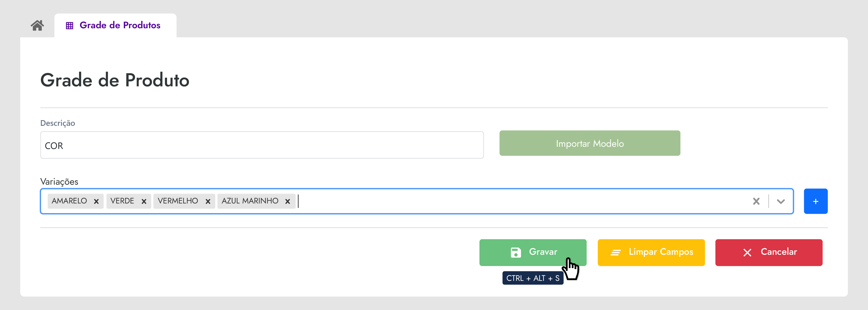Click the Importar Modelo button
Screen dimensions: 868x310
tap(590, 143)
